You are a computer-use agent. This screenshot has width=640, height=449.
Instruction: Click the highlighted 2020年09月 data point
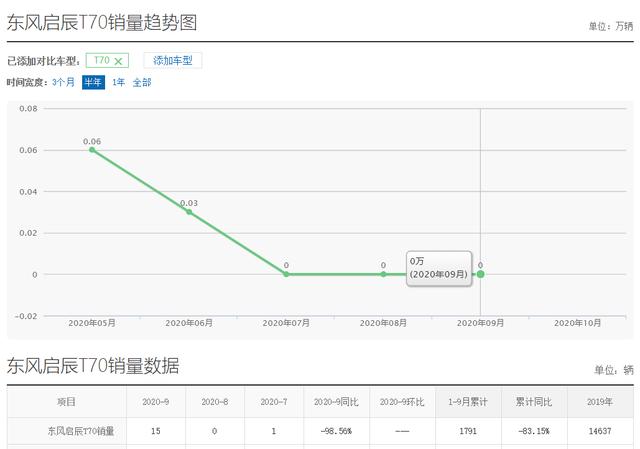480,274
